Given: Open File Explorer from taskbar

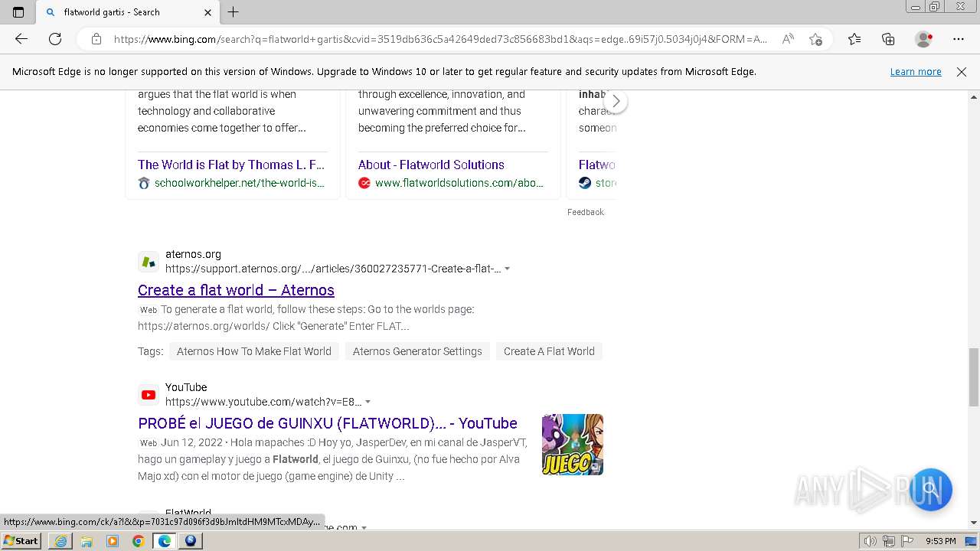Looking at the screenshot, I should pos(87,541).
